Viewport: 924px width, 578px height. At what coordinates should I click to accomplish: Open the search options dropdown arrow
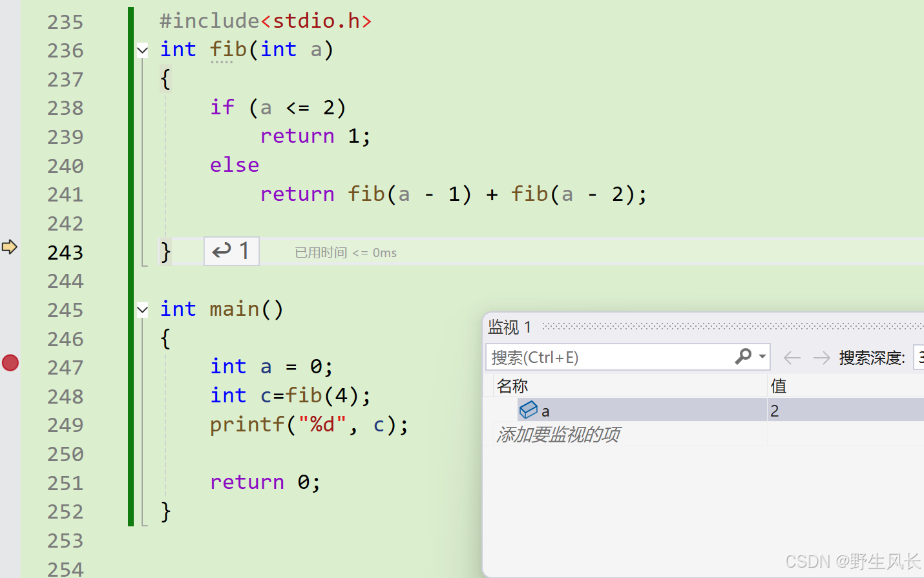pos(762,356)
